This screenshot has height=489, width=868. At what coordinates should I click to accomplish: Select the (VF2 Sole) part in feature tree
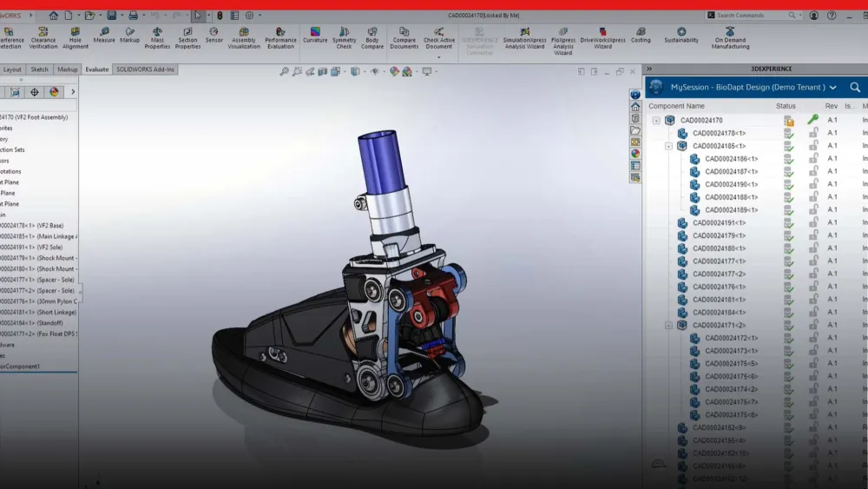(x=31, y=247)
